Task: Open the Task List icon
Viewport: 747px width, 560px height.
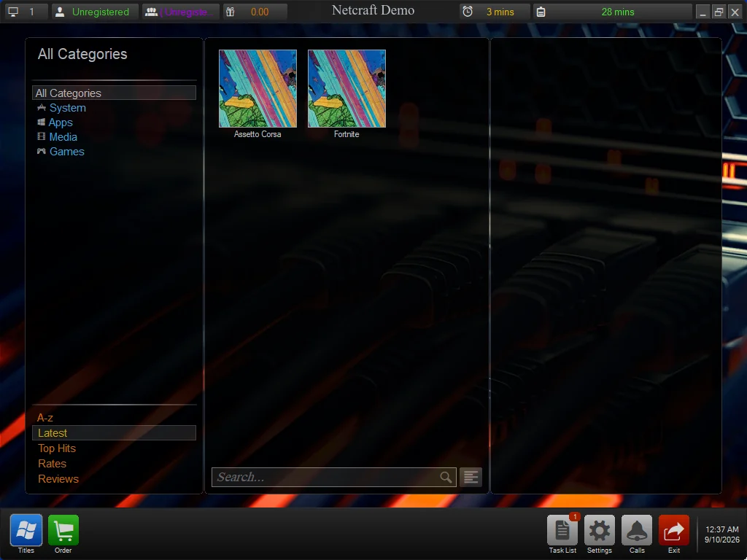Action: [x=562, y=529]
